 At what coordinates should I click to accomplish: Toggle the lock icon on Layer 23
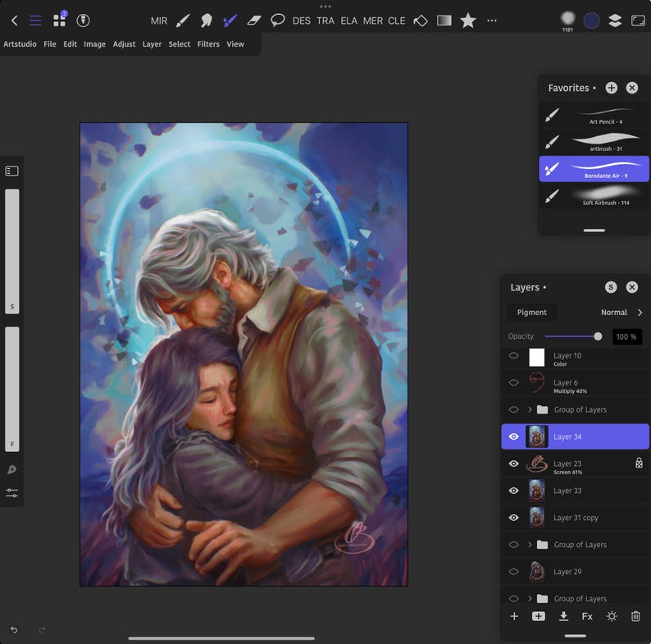(x=639, y=463)
